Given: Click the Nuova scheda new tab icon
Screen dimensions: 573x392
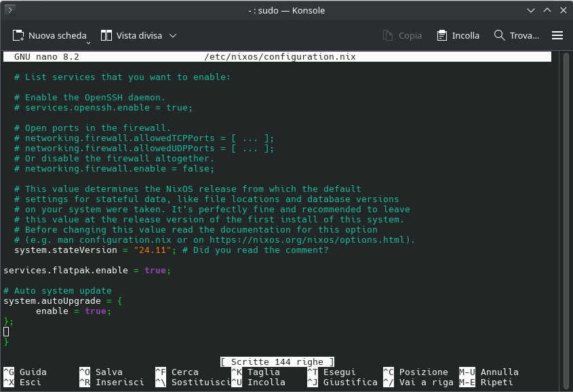Looking at the screenshot, I should click(18, 35).
